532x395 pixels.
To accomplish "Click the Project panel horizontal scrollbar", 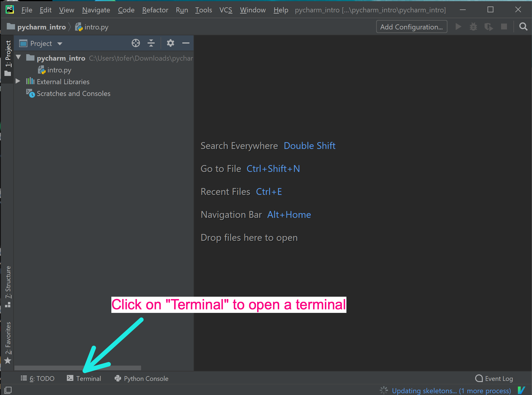I will coord(78,368).
